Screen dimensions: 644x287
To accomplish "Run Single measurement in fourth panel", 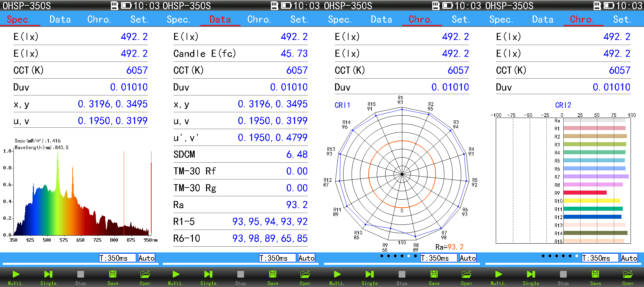I will [531, 278].
